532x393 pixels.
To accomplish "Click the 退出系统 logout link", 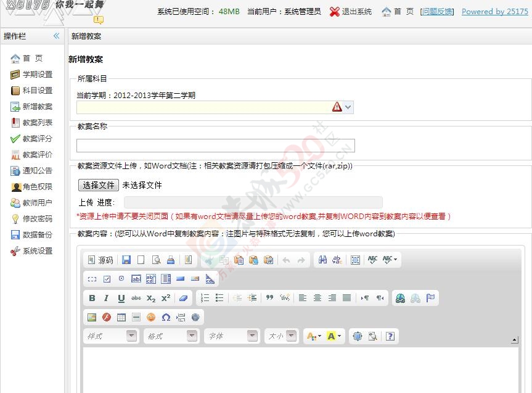I will coord(351,12).
